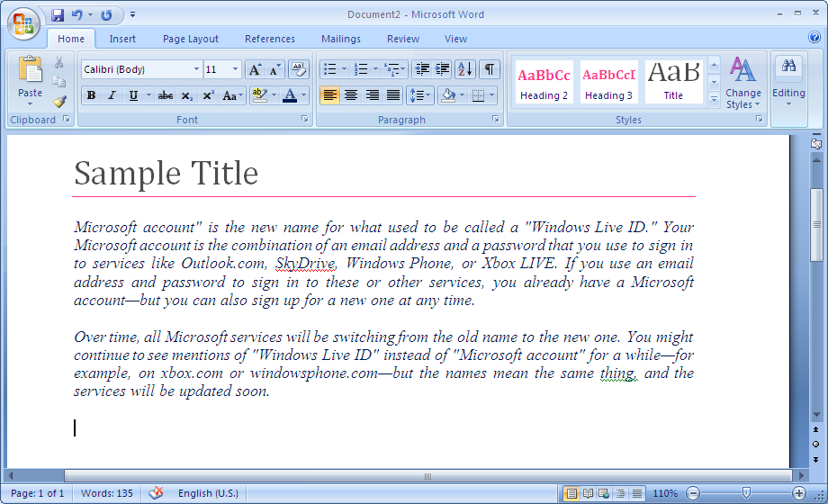Sort the selected text alphabetically
This screenshot has height=504, width=828.
click(x=465, y=69)
